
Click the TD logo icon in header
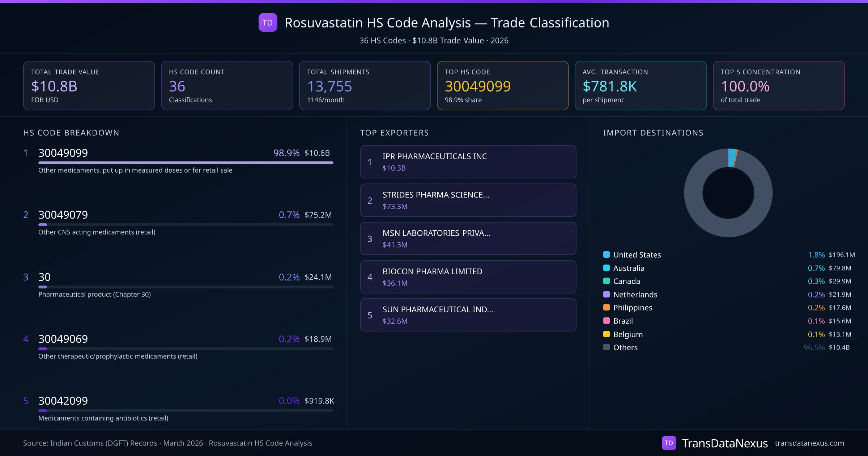click(268, 22)
